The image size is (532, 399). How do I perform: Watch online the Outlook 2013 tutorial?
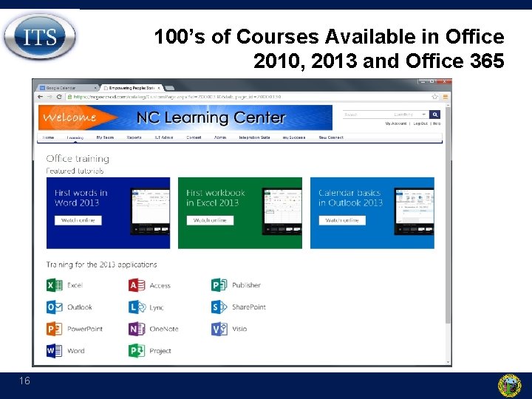[342, 220]
